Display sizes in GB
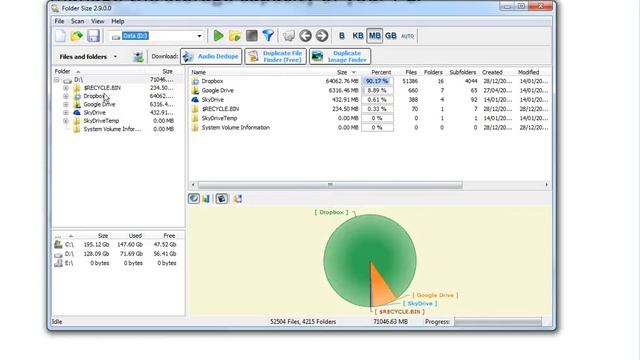640x360 pixels. click(391, 36)
